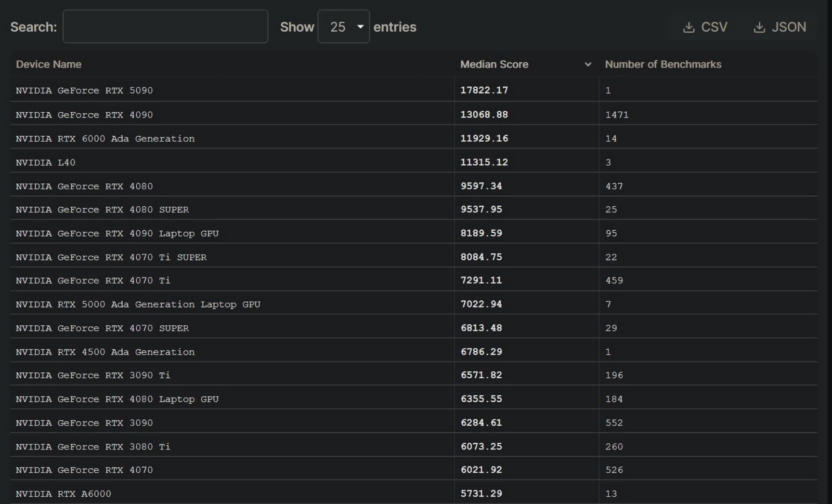Sort by the Median Score column header
Viewport: 832px width, 504px height.
point(494,64)
